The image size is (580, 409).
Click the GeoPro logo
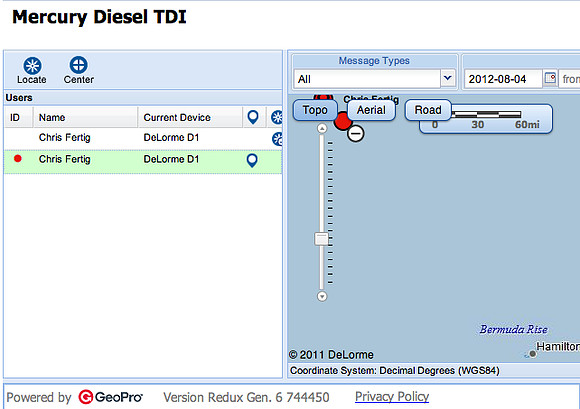110,397
